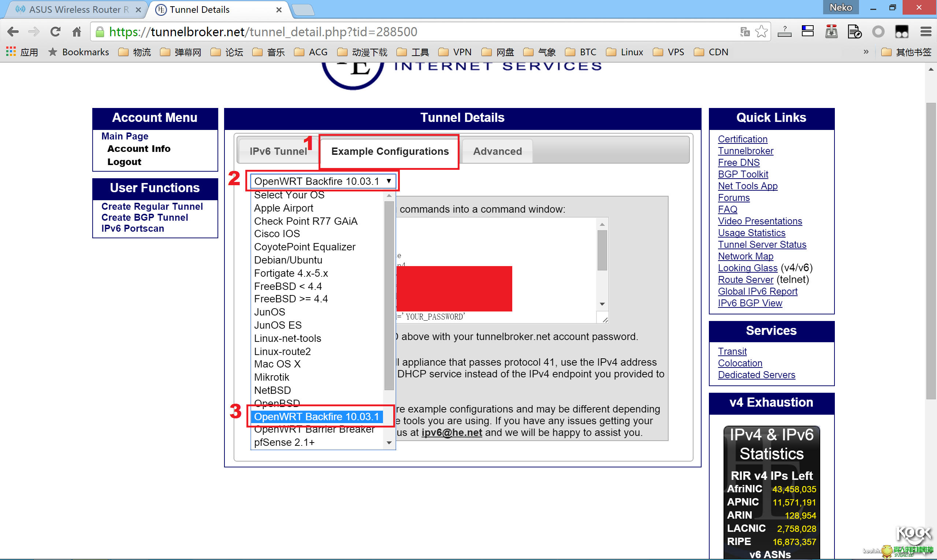Select Mac OS X in the OS list
This screenshot has height=560, width=937.
click(277, 364)
